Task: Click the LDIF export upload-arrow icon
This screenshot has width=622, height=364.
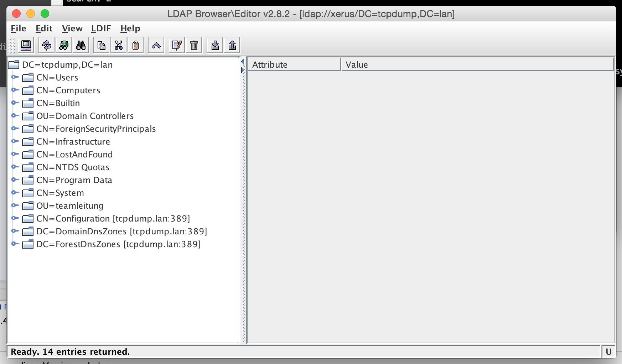Action: pos(232,45)
